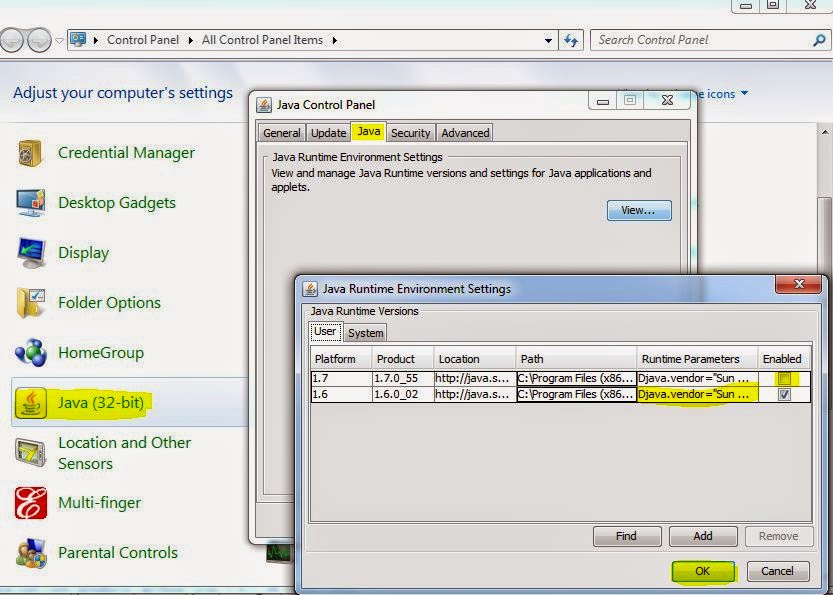Switch to the Update tab
The width and height of the screenshot is (833, 595).
click(x=328, y=133)
